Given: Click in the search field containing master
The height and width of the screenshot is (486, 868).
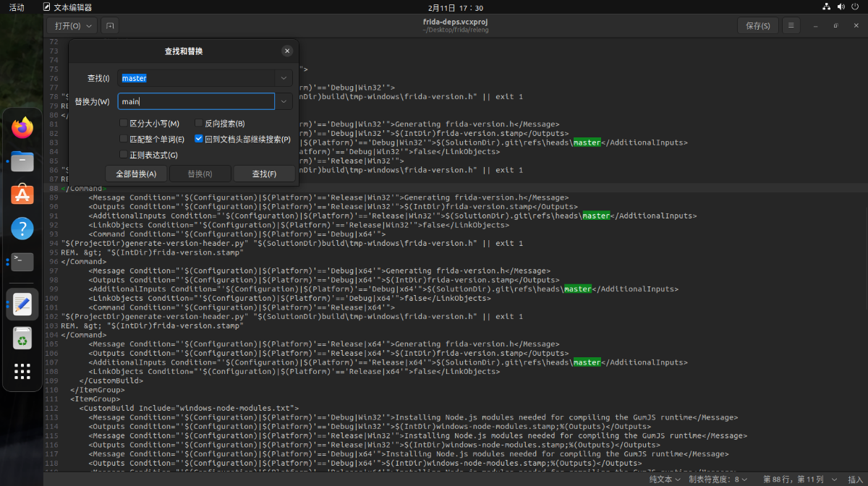Looking at the screenshot, I should (x=196, y=78).
